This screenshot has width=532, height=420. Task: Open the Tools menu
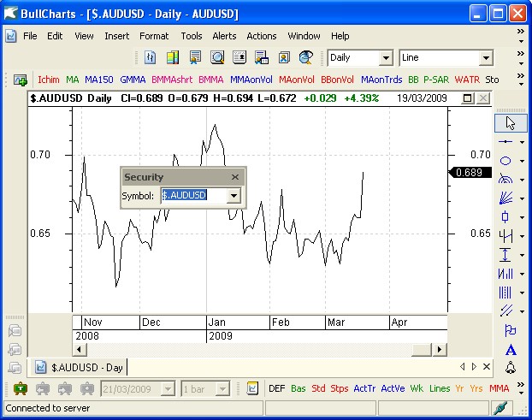pos(192,36)
